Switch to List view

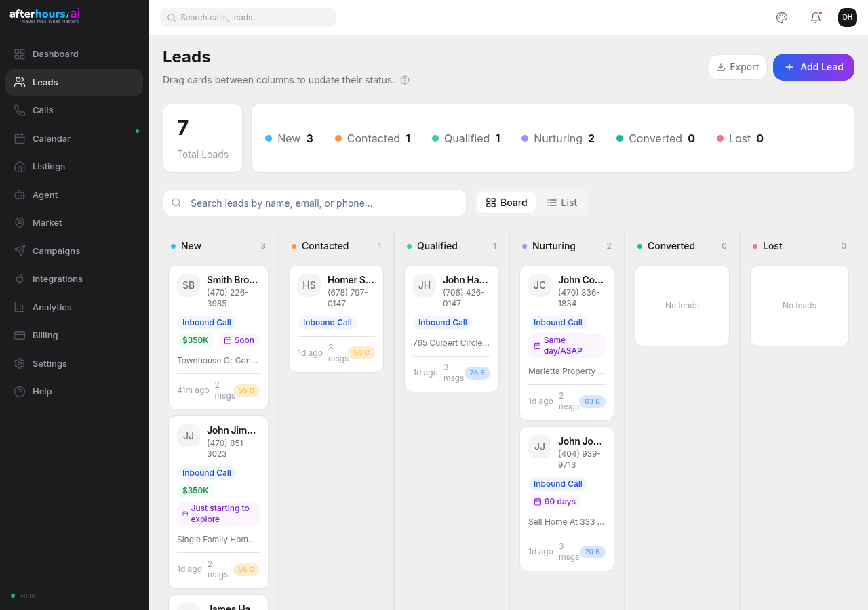[x=562, y=202]
